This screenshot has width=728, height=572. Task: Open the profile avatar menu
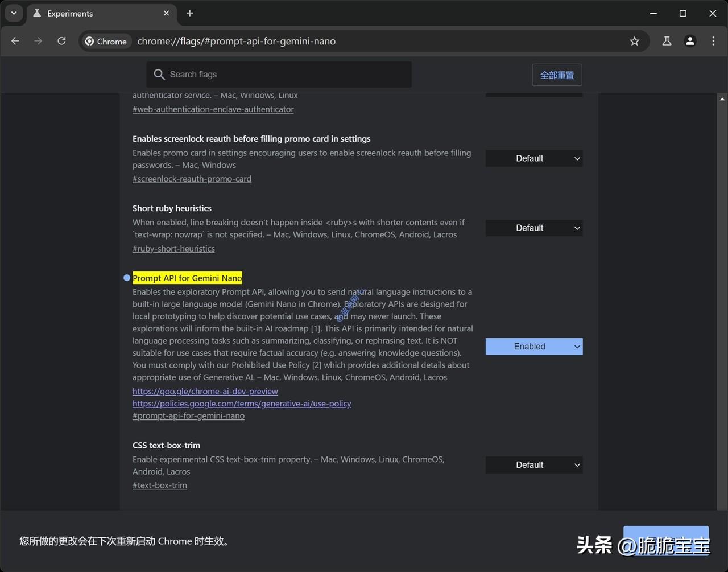tap(690, 41)
